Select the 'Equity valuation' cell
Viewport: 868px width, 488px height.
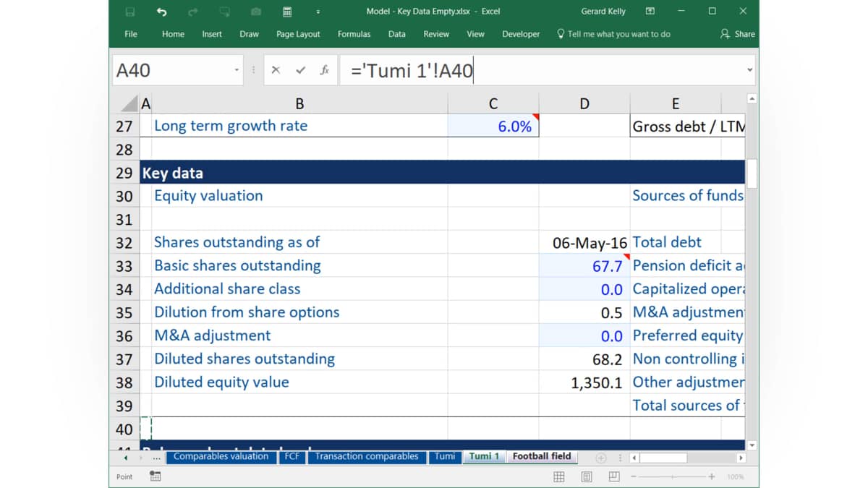299,196
